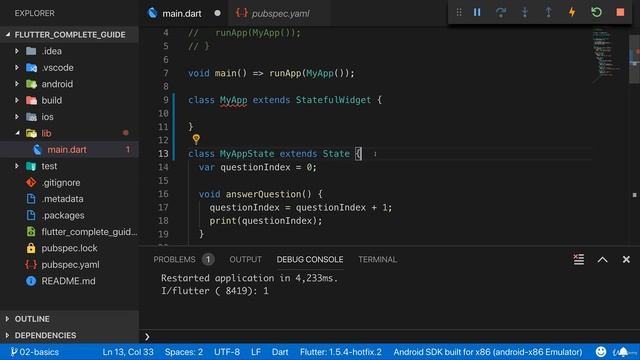Expand the build folder
The image size is (640, 360).
[x=17, y=100]
